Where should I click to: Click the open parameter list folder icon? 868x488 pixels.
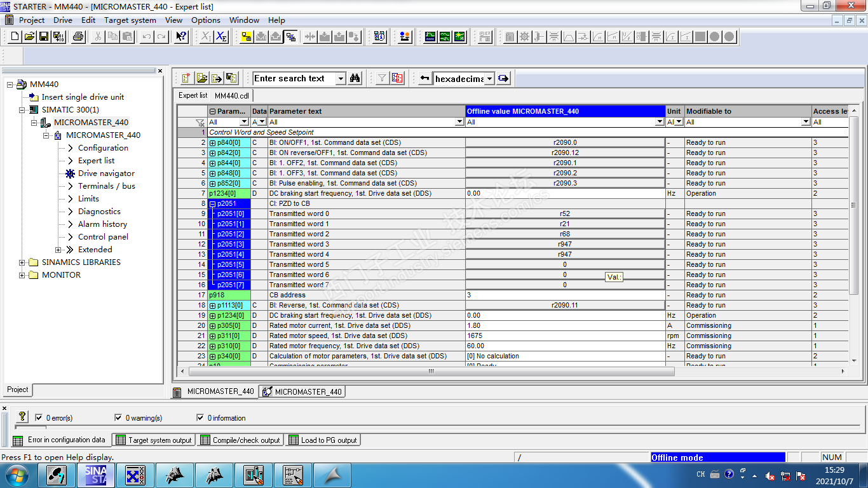click(201, 78)
